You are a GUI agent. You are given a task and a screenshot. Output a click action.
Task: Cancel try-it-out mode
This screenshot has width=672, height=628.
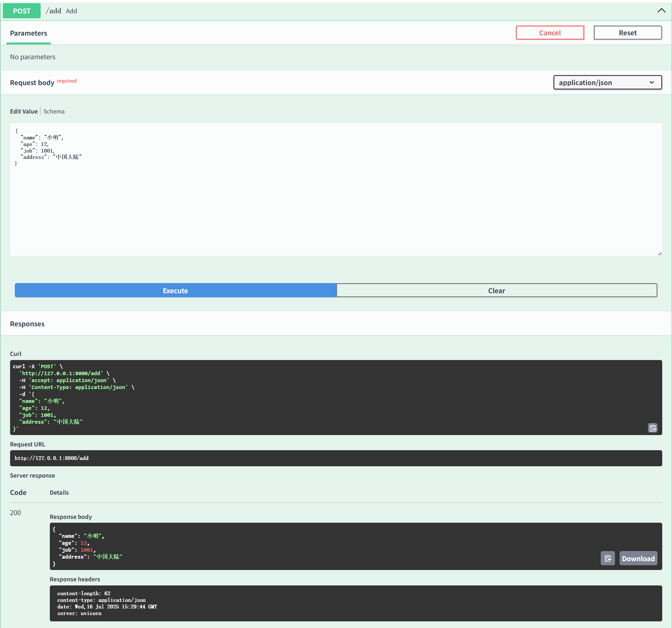tap(550, 32)
